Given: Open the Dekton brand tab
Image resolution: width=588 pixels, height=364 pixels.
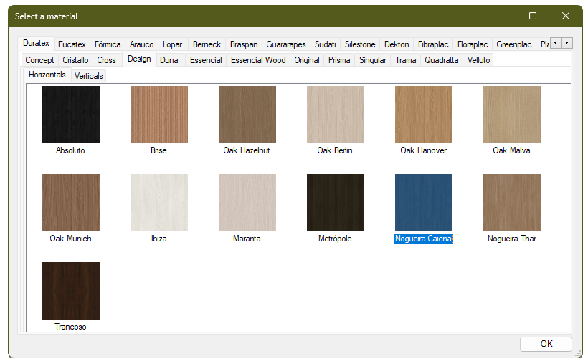Looking at the screenshot, I should [x=397, y=44].
